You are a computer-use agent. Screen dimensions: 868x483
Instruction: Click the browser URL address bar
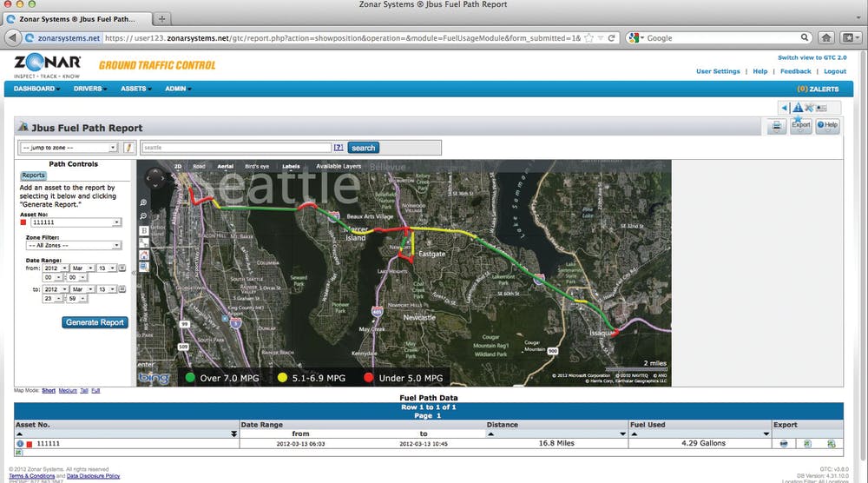[341, 37]
